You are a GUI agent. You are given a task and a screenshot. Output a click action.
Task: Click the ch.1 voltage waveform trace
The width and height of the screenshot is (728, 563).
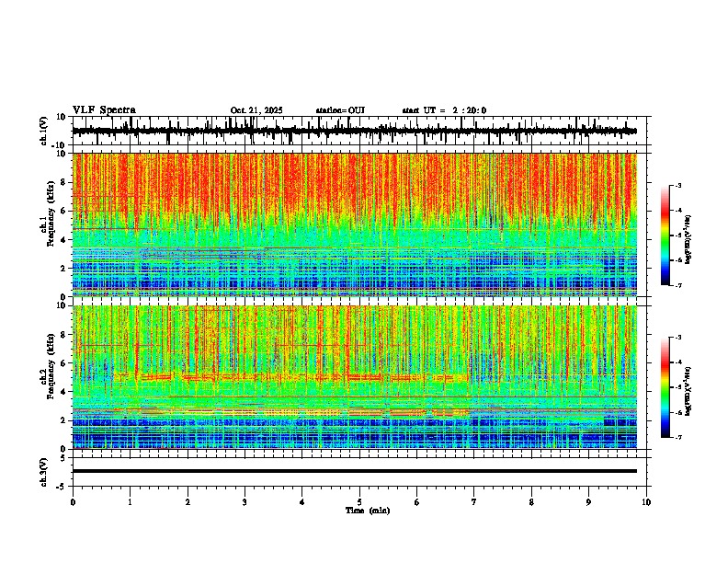click(x=354, y=131)
